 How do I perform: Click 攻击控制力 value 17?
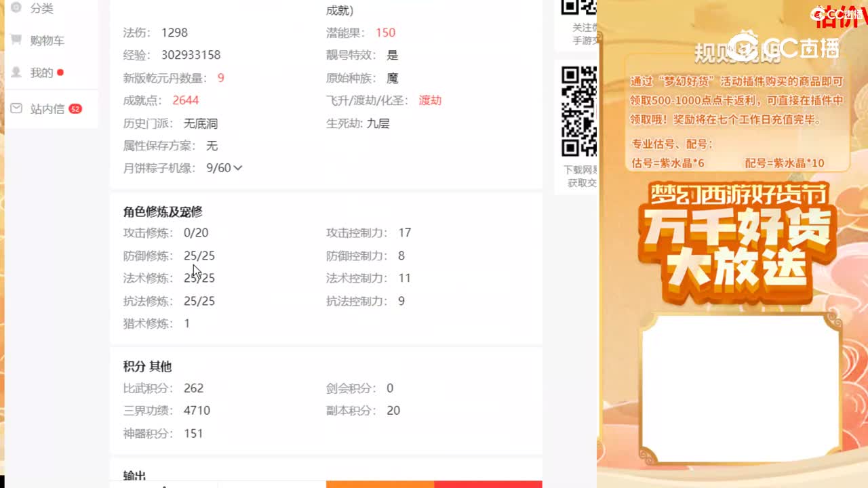pyautogui.click(x=405, y=232)
